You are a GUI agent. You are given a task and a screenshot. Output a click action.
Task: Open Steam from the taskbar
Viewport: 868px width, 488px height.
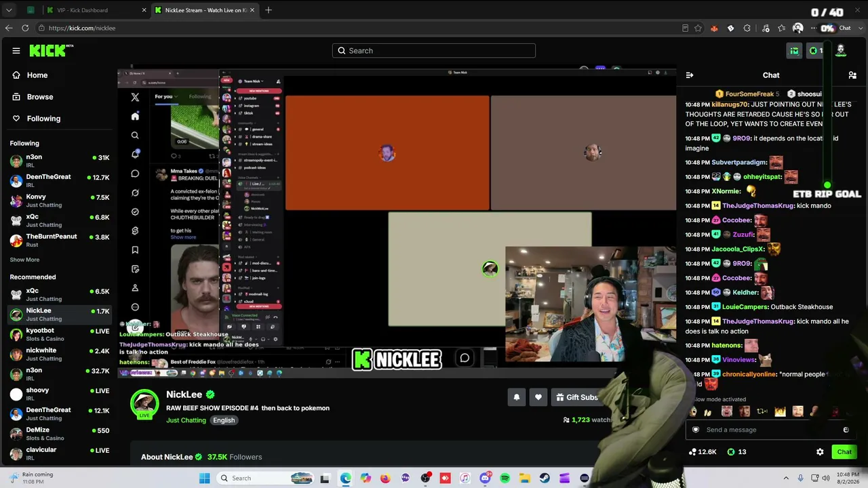[545, 479]
